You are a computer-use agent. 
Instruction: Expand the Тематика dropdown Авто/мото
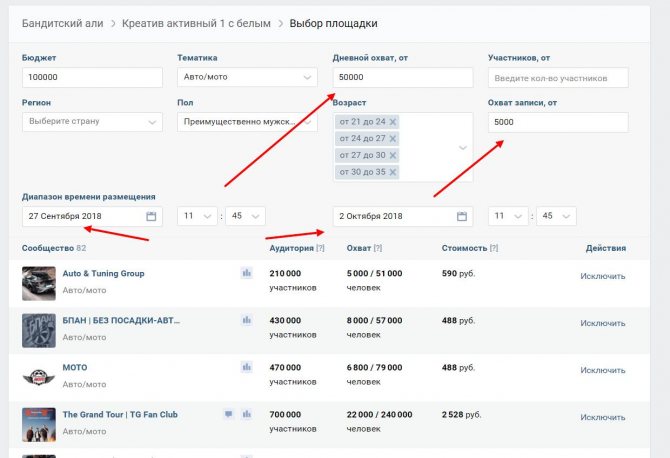[247, 77]
